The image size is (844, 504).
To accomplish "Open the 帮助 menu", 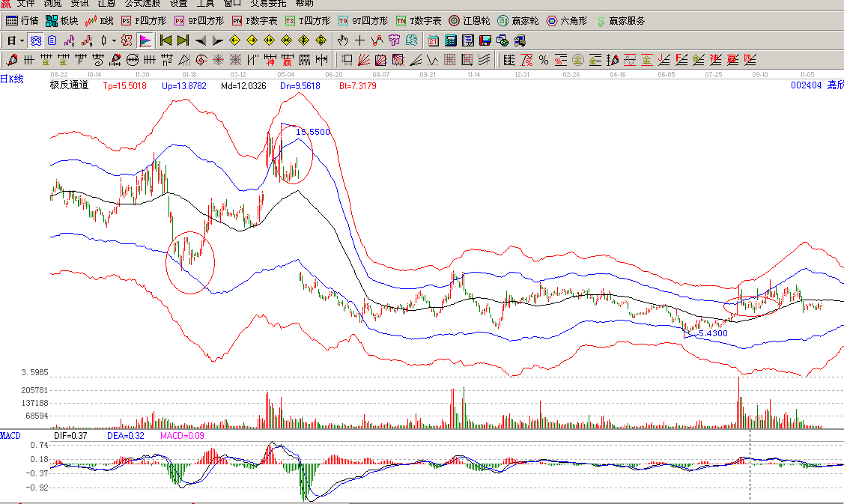I will pyautogui.click(x=305, y=3).
